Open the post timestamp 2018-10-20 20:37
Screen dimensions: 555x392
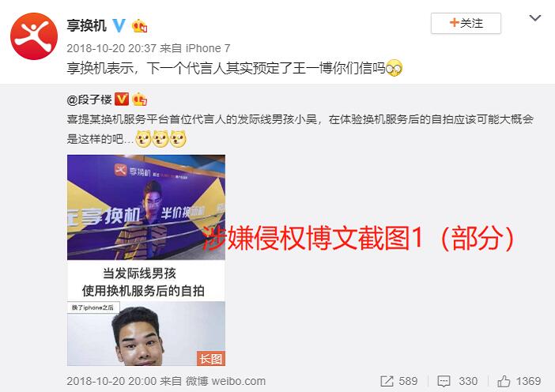tap(111, 48)
